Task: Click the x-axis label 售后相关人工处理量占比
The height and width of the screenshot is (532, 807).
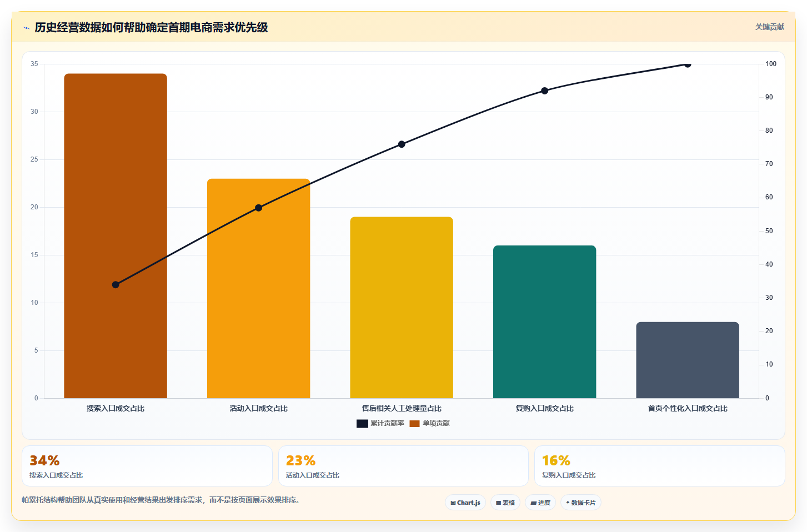Action: pyautogui.click(x=402, y=408)
